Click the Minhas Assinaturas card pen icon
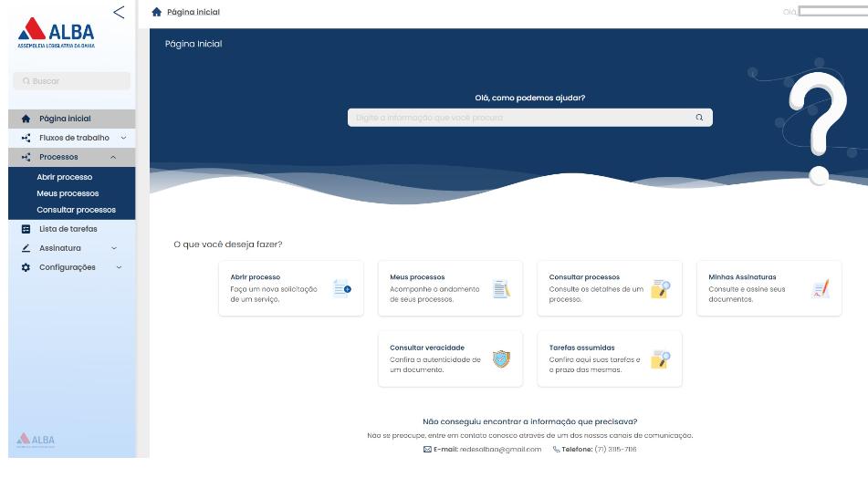Screen dimensions: 868x488 (x=821, y=289)
